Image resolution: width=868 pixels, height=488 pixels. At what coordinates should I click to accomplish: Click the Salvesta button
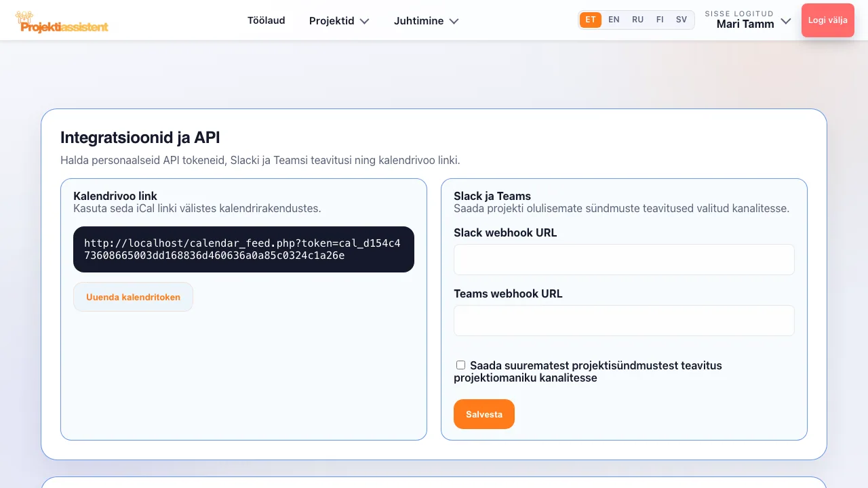tap(484, 414)
